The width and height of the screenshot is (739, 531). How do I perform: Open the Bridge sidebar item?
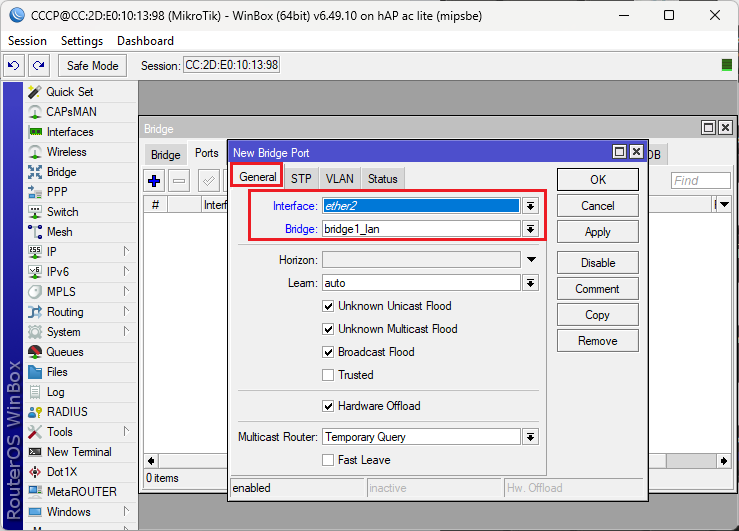tap(61, 172)
